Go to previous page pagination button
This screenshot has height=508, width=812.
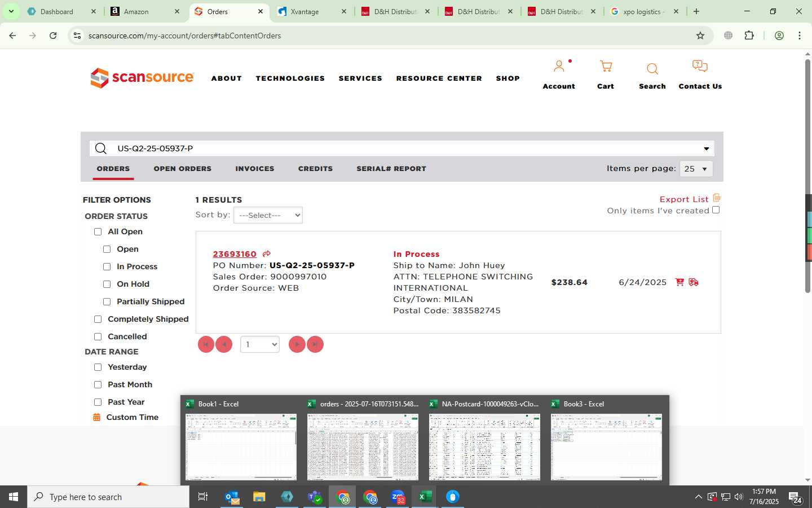click(x=224, y=344)
